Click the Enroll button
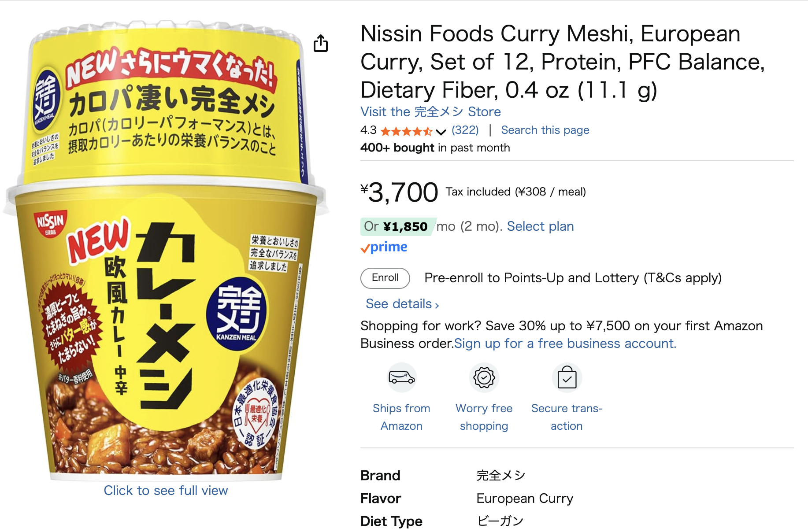 (x=385, y=278)
